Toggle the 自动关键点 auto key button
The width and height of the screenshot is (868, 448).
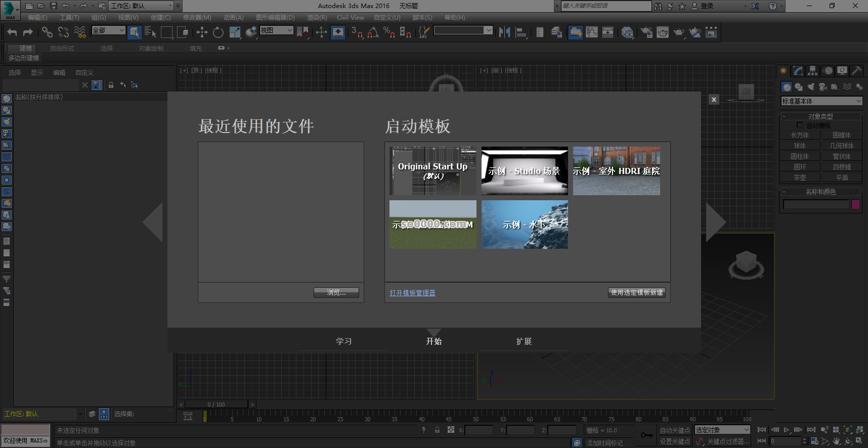point(675,430)
